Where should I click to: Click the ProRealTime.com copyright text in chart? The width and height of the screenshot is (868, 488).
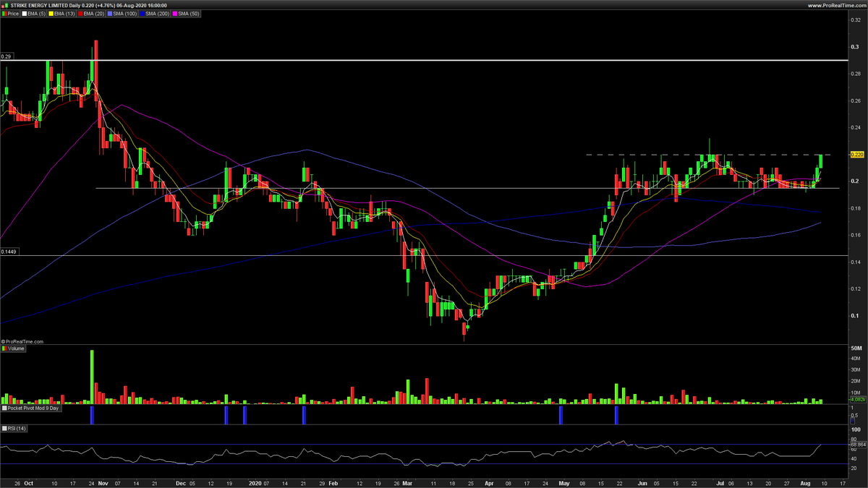click(22, 341)
